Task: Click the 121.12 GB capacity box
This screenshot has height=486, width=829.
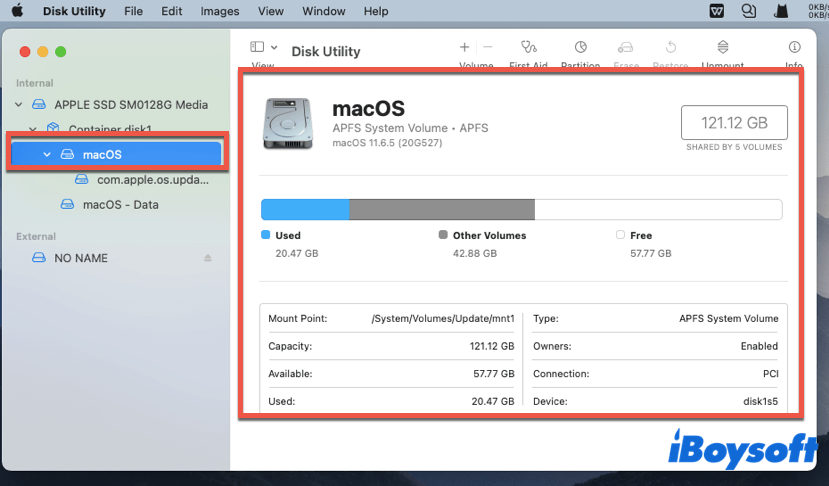Action: tap(734, 123)
